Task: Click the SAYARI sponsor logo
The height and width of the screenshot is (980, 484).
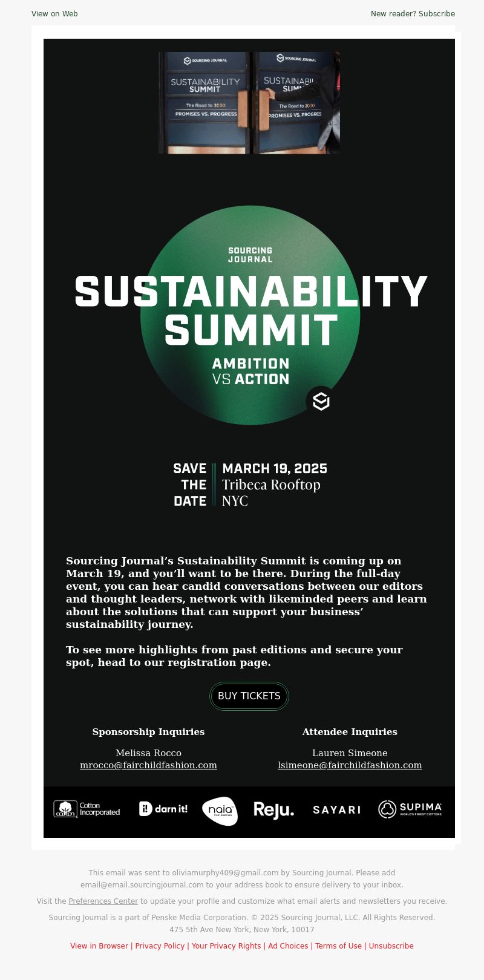Action: pos(336,809)
